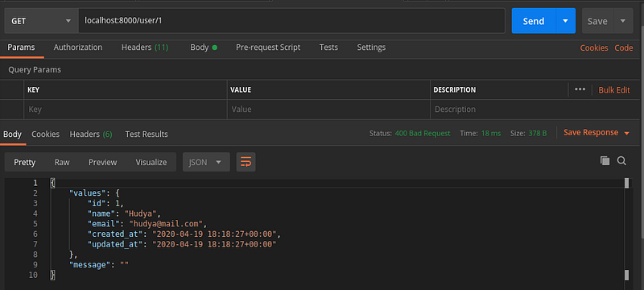
Task: Open the three-dots column options for Query Params
Action: coord(580,89)
